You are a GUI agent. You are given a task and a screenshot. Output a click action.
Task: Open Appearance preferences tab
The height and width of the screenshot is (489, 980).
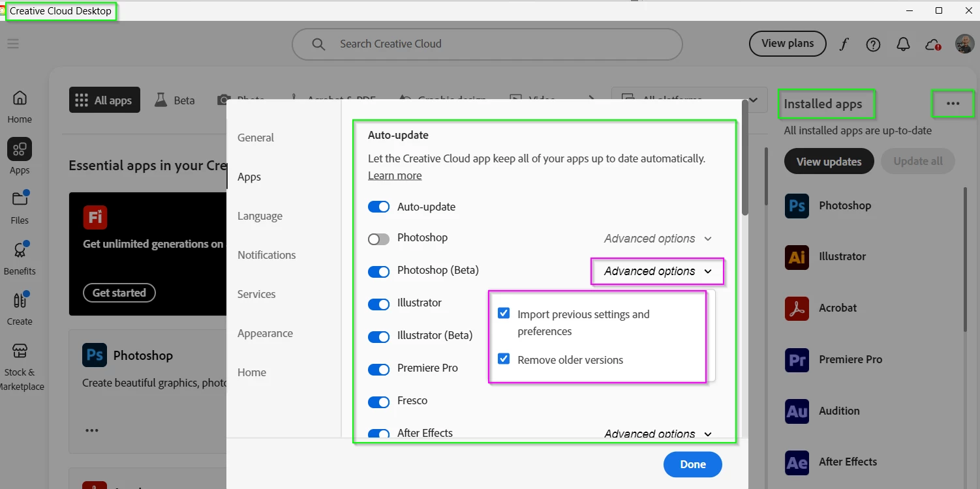265,333
